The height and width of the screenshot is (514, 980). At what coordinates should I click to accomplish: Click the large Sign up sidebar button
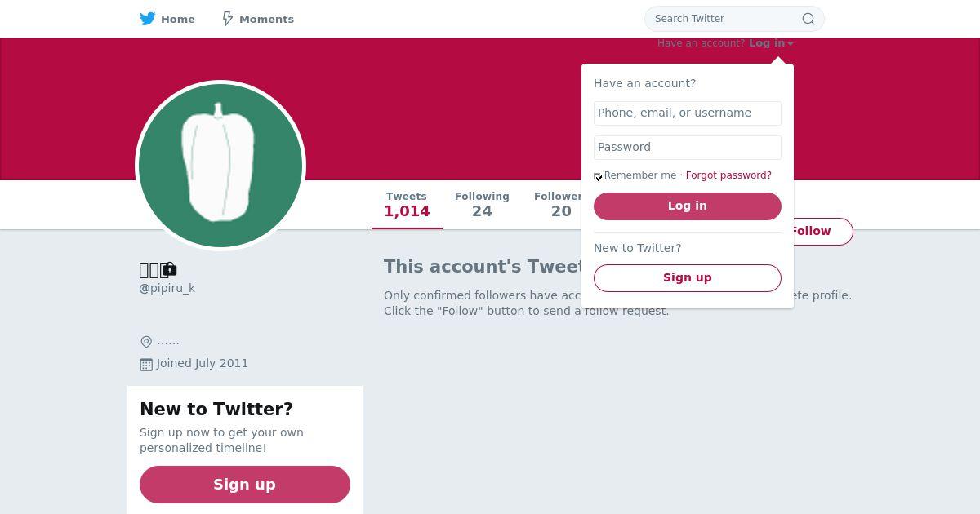pos(245,485)
